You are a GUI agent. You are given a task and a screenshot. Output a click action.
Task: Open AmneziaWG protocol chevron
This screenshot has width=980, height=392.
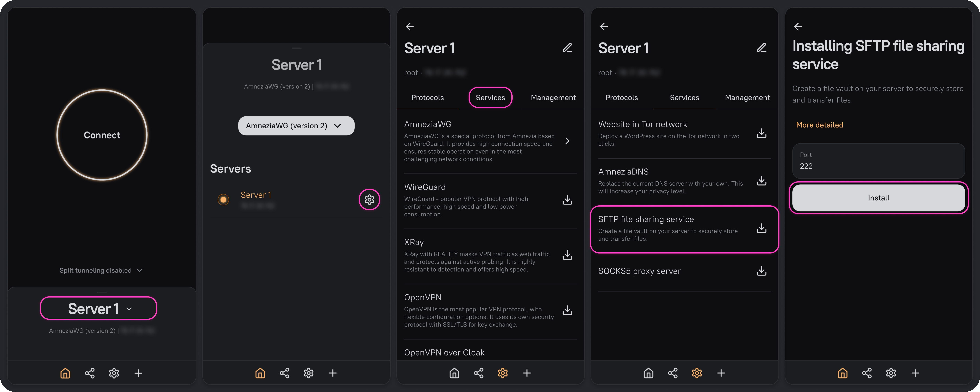point(567,141)
